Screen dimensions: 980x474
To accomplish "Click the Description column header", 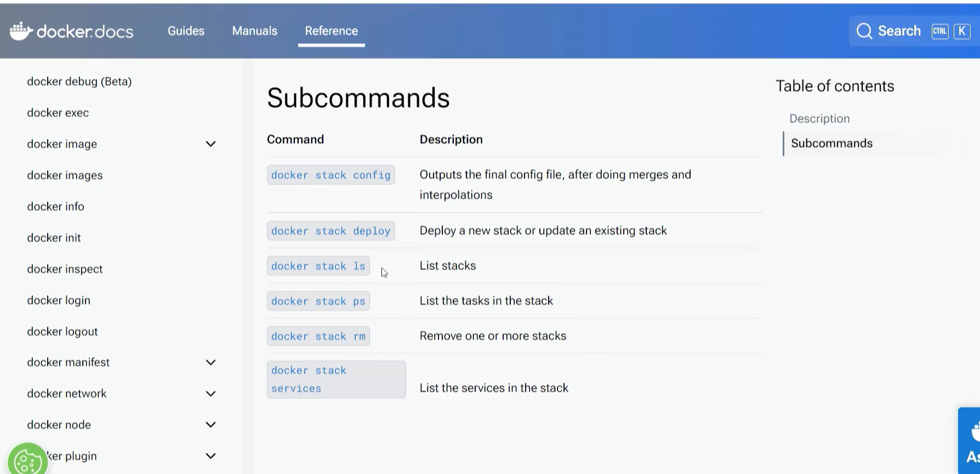I will click(x=451, y=140).
